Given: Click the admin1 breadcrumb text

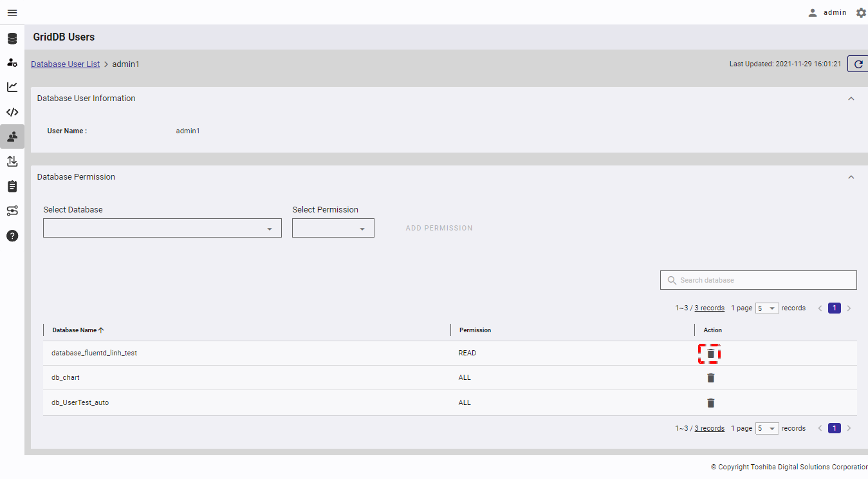Looking at the screenshot, I should (x=126, y=64).
